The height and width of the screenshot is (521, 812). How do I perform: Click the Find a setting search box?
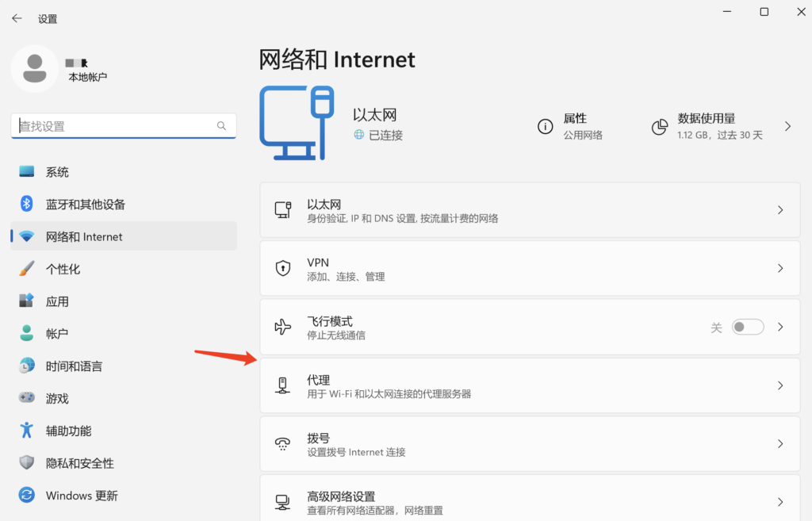coord(115,126)
